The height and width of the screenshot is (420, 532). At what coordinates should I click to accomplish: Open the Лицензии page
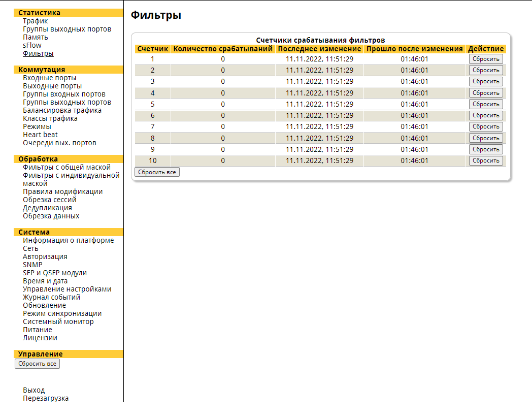(x=40, y=338)
